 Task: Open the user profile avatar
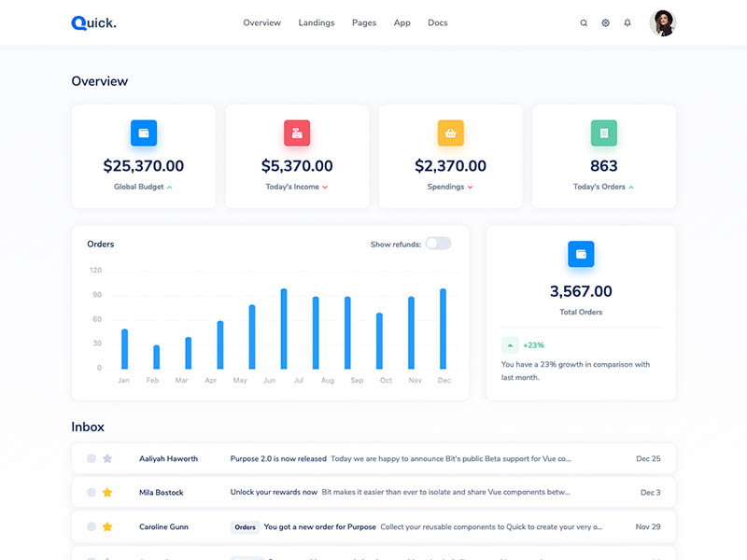(663, 23)
